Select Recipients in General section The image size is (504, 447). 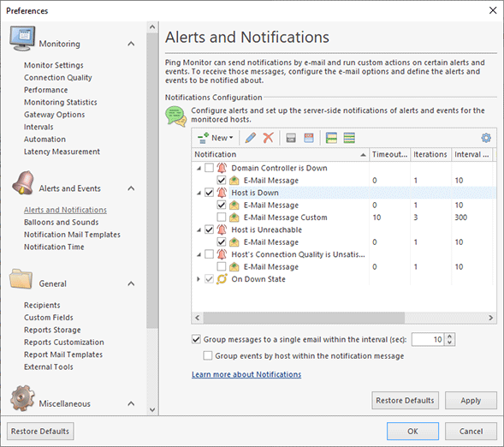click(x=42, y=305)
